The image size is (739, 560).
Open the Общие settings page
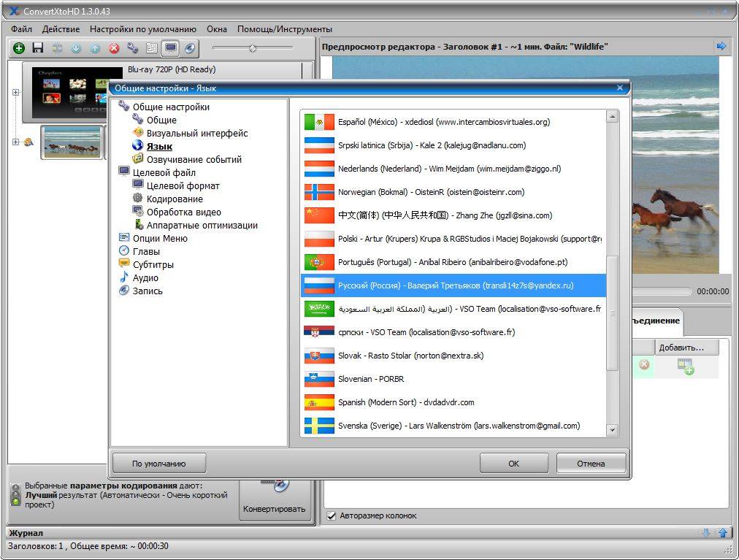coord(161,120)
